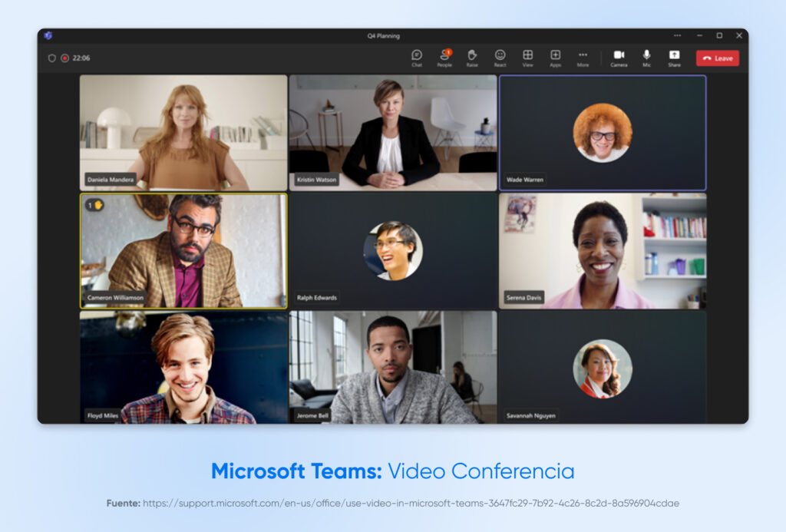Open the React emoji menu

click(500, 58)
